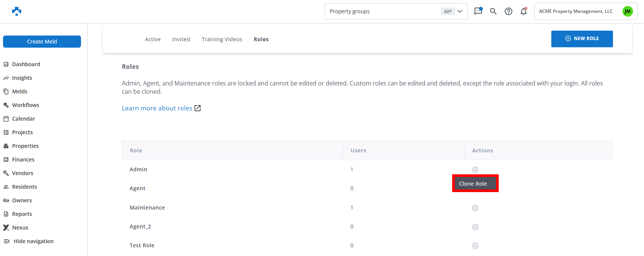This screenshot has width=644, height=256.
Task: Switch to the Invited tab
Action: (181, 39)
